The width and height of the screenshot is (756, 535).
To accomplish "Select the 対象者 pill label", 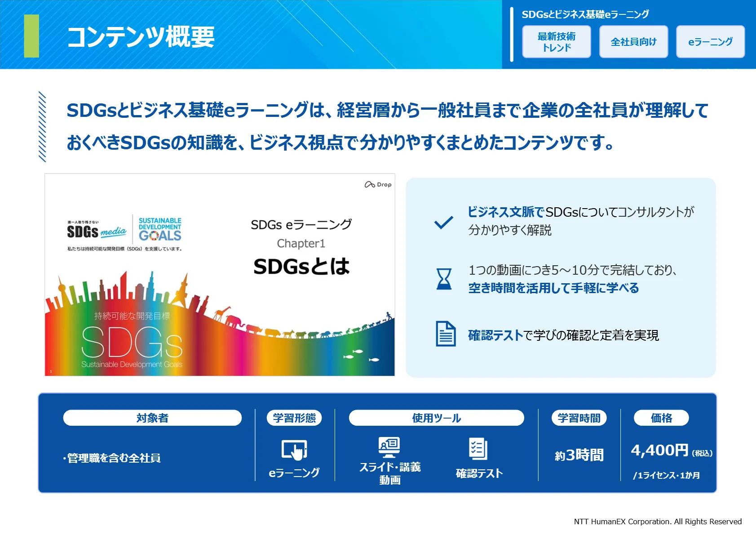I will [152, 418].
